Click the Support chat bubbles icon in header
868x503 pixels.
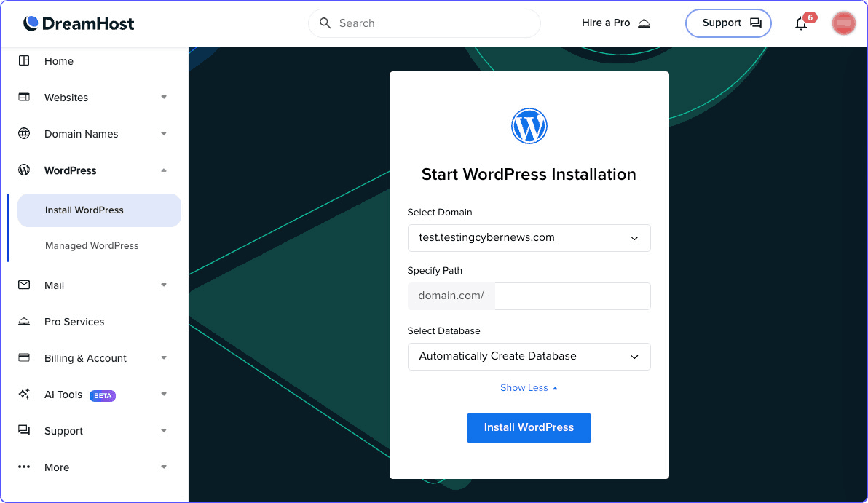756,23
